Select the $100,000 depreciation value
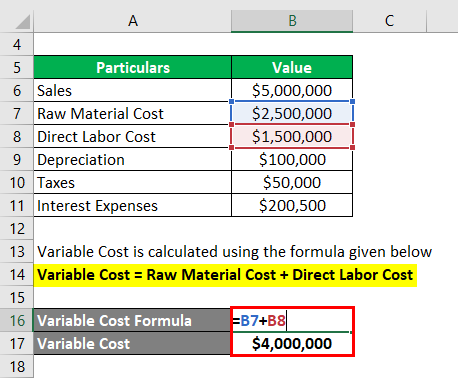This screenshot has height=378, width=458. coord(292,159)
